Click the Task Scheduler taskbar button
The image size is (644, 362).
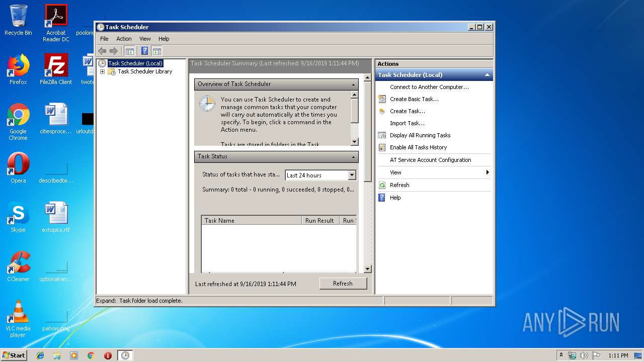(125, 355)
